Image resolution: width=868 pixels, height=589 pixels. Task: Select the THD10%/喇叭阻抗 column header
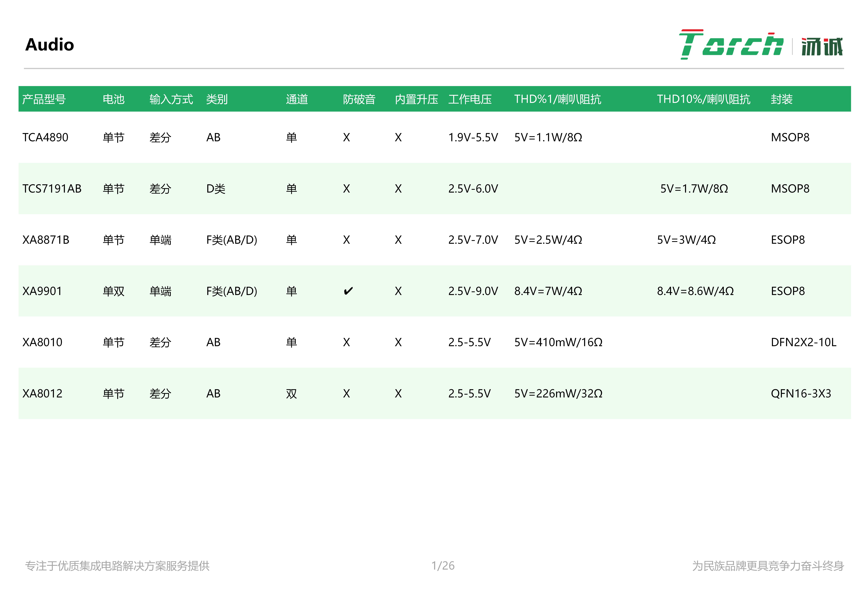(x=704, y=99)
